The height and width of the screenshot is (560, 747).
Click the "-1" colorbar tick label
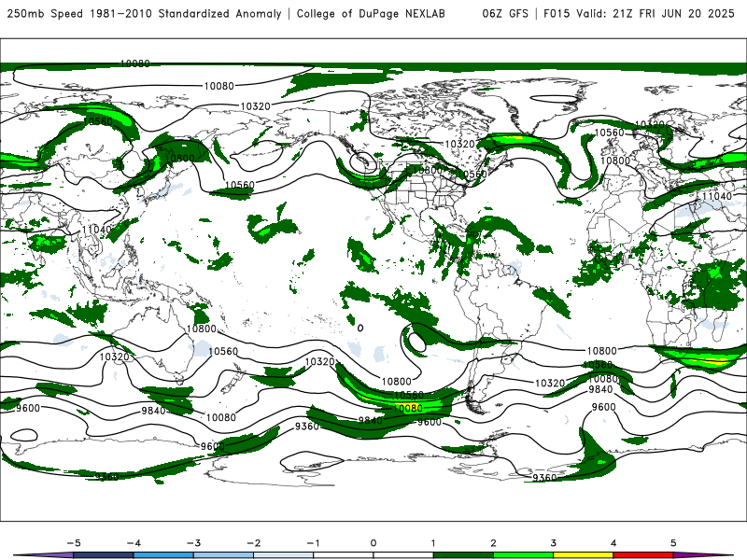point(313,543)
